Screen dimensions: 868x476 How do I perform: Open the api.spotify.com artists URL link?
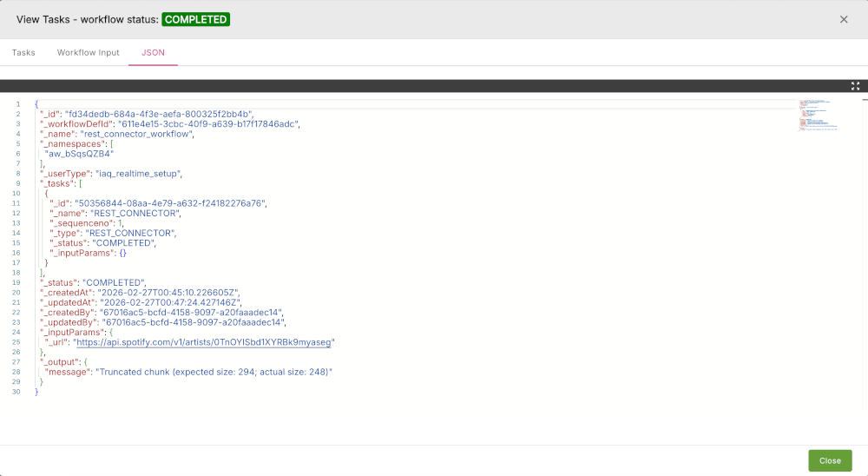click(204, 342)
